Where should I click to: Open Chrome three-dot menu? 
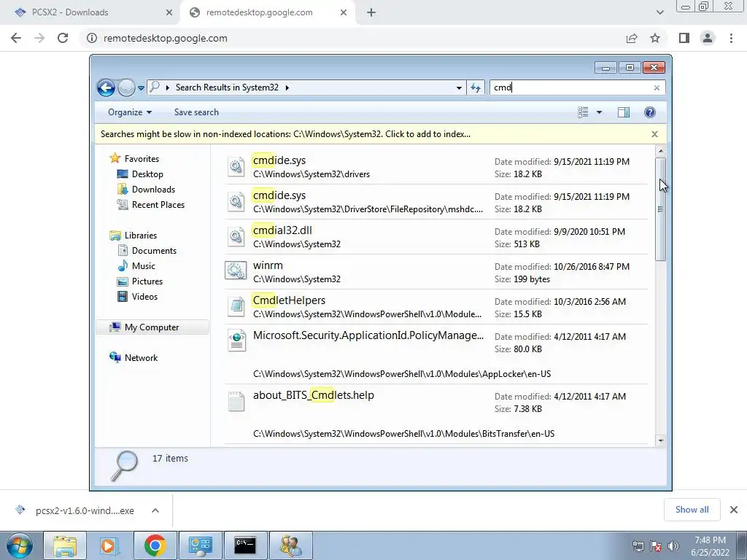coord(731,38)
